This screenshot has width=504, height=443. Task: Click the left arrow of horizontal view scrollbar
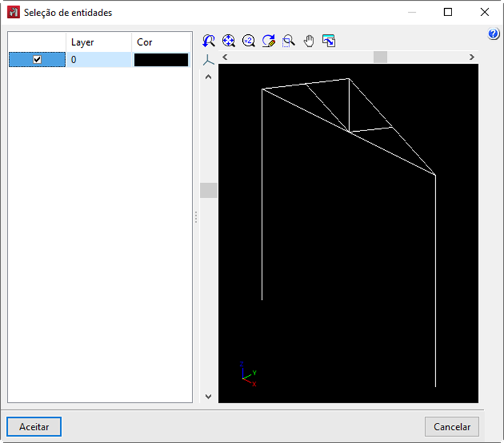[x=225, y=57]
